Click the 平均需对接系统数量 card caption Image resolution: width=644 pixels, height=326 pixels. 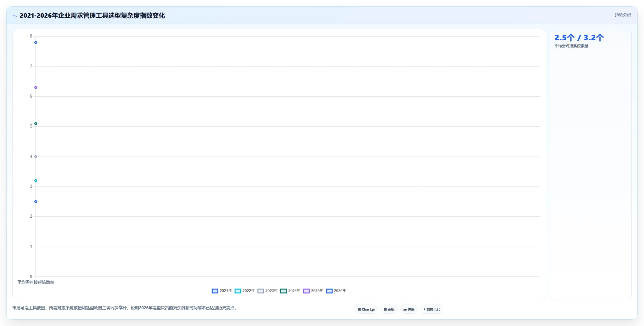571,46
